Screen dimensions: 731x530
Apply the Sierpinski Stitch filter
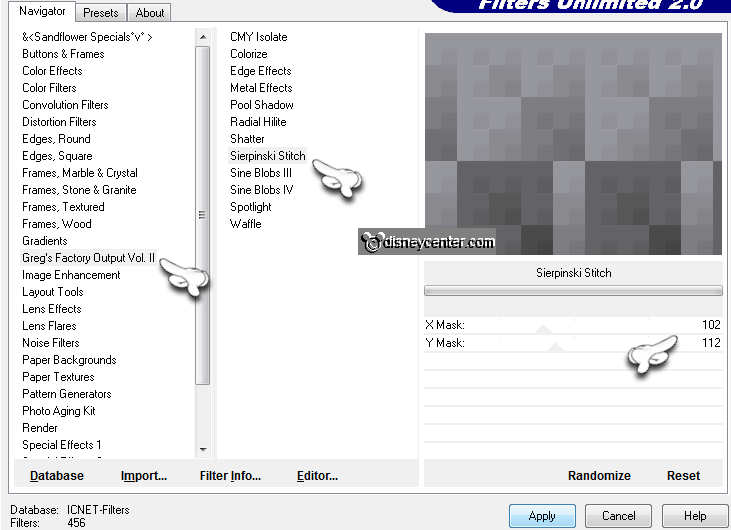point(542,516)
